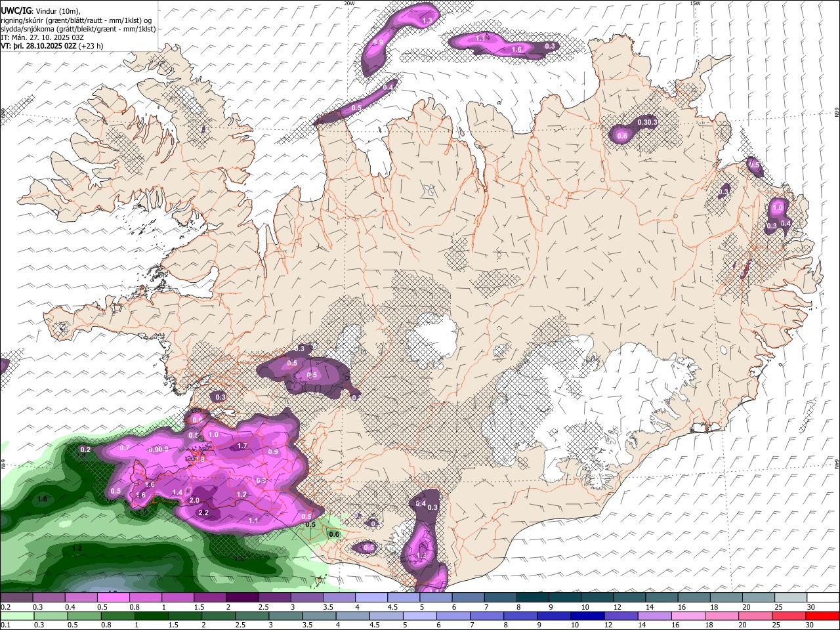Viewport: 840px width, 630px height.
Task: Select the dusky mauve snow swatch starting at 0.2
Action: pos(16,597)
